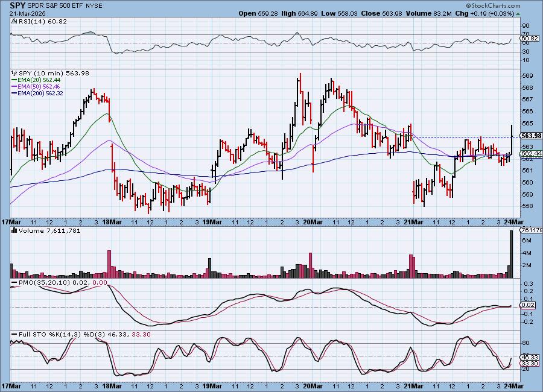The image size is (543, 392).
Task: Click the 0.02 PMO value flag
Action: click(x=528, y=305)
